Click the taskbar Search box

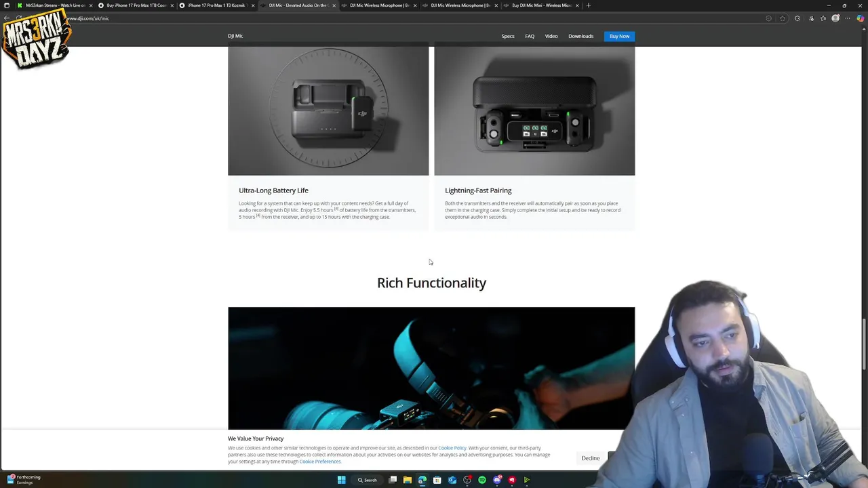[368, 480]
